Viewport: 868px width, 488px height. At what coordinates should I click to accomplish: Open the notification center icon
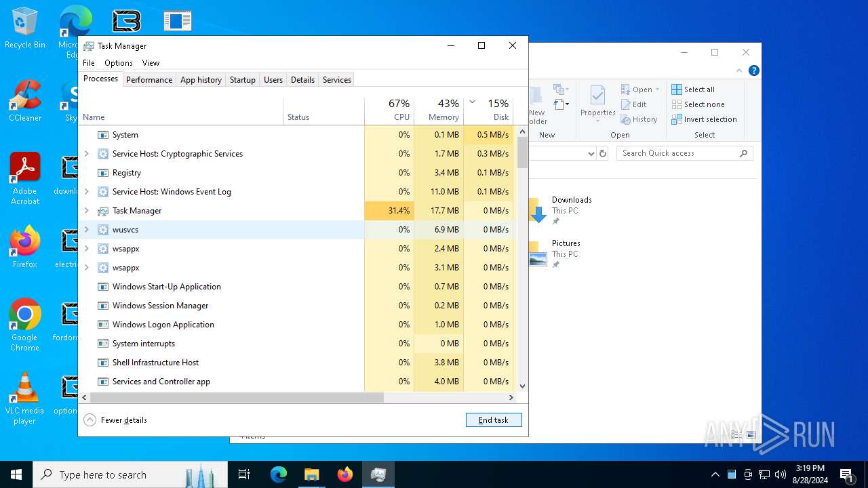846,474
